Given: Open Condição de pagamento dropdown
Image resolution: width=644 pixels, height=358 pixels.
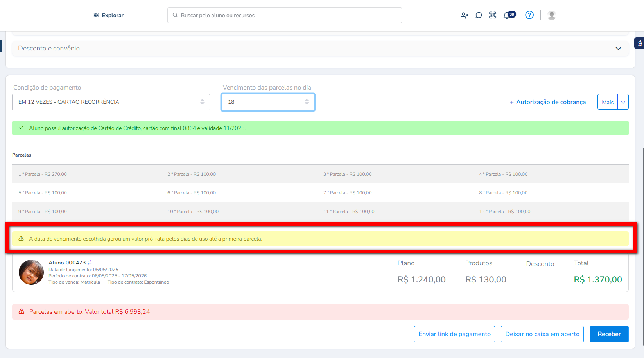Looking at the screenshot, I should [111, 102].
